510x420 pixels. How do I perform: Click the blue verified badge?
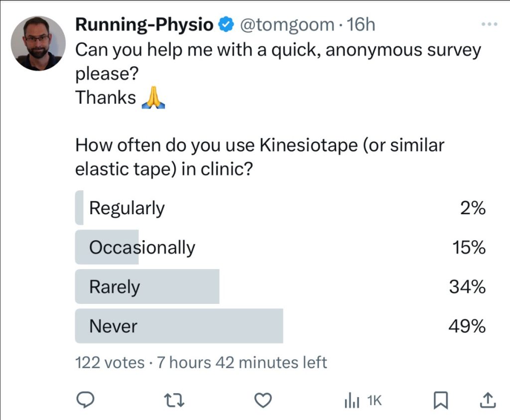(226, 25)
